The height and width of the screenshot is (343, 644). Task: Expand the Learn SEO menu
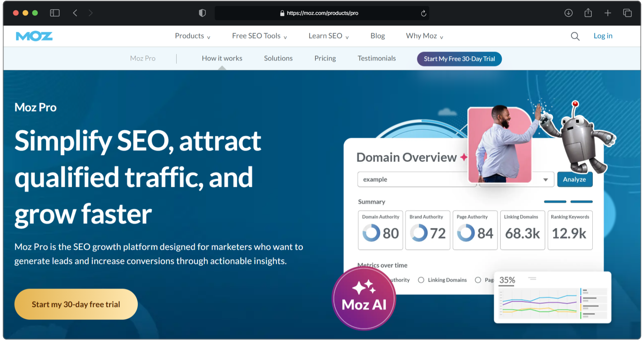[329, 36]
